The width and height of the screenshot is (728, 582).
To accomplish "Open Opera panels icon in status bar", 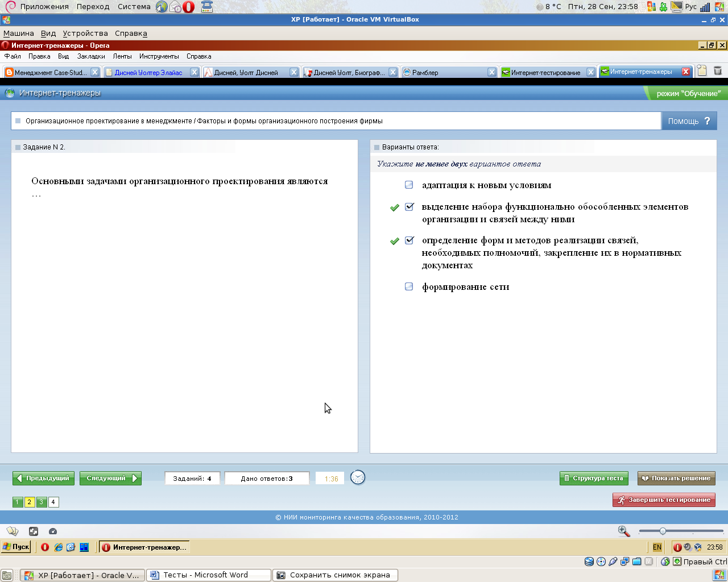I will tap(13, 531).
